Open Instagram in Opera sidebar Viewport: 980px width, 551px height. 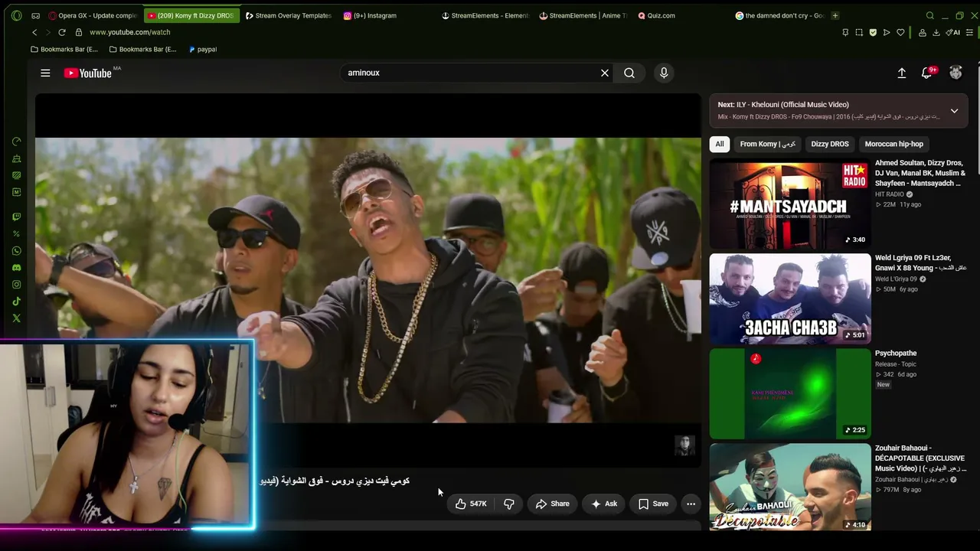pos(17,285)
